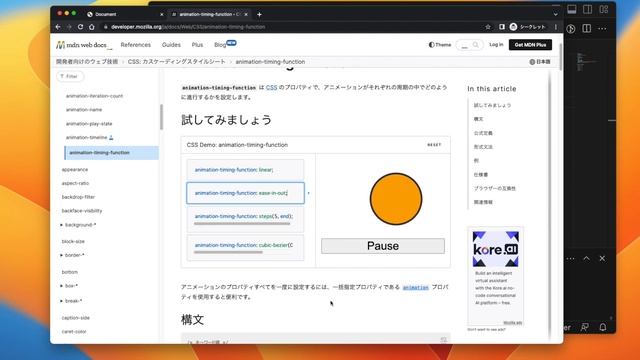Open the References menu
This screenshot has height=360, width=640.
136,45
